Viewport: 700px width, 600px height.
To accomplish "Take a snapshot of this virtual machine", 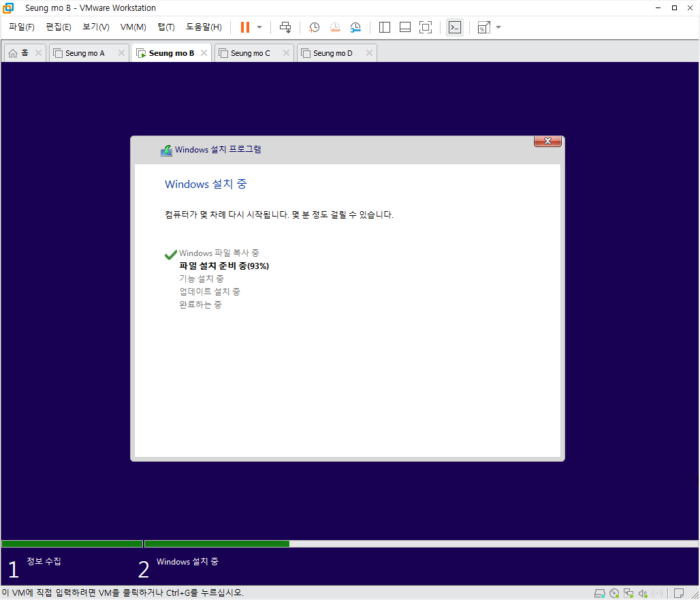I will click(315, 28).
